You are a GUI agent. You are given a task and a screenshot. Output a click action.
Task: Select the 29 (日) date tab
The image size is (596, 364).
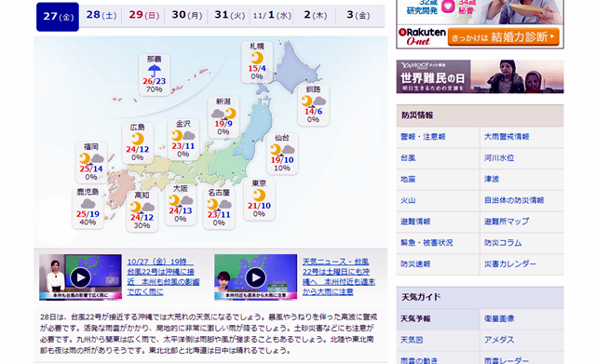click(x=143, y=15)
